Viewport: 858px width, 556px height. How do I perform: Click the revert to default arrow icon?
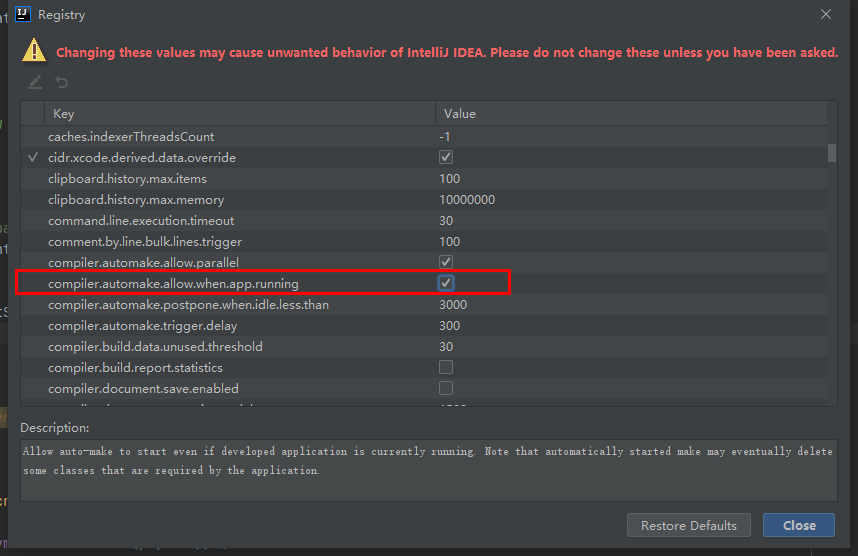[x=62, y=82]
